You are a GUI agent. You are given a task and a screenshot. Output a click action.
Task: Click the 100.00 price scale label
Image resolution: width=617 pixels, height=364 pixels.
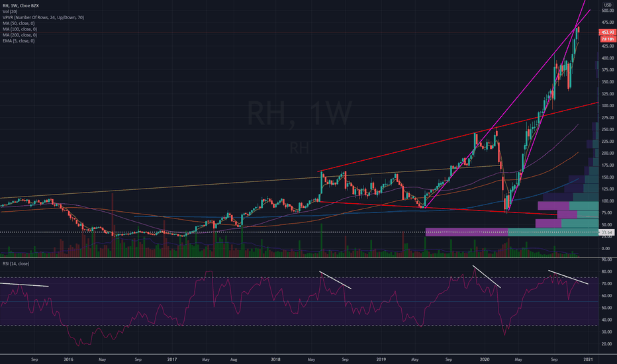coord(608,201)
